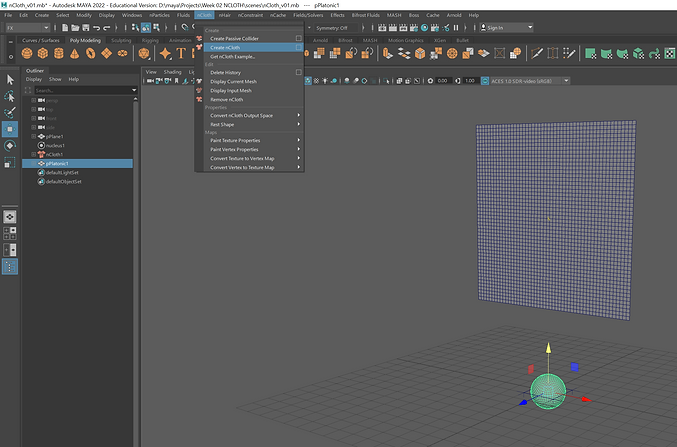Open the Sign In dropdown
The width and height of the screenshot is (677, 447).
click(507, 28)
